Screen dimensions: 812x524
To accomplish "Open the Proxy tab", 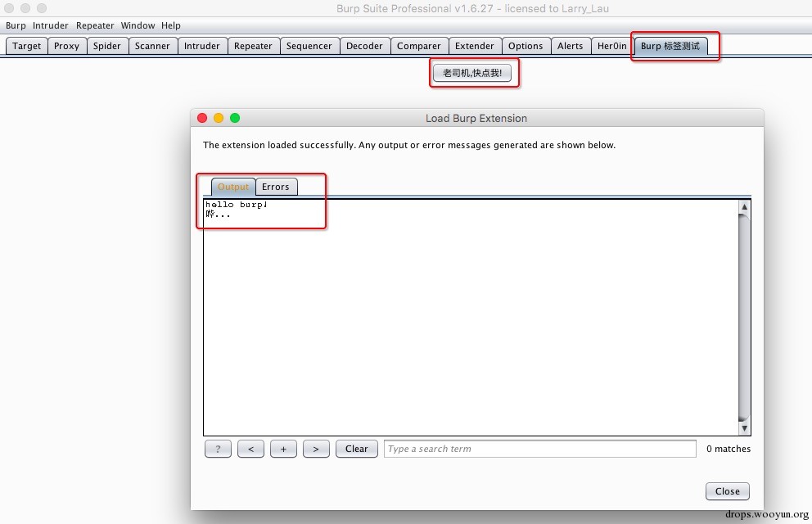I will pyautogui.click(x=67, y=46).
